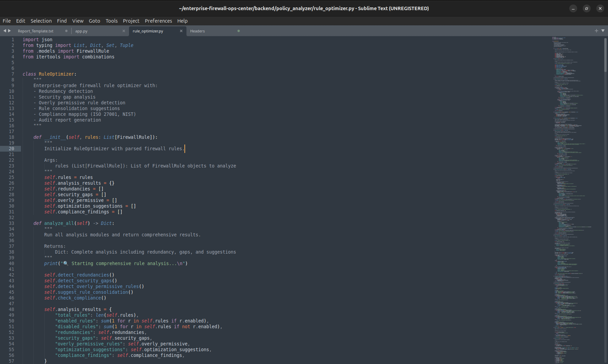Click highlighted line number 20

(11, 149)
